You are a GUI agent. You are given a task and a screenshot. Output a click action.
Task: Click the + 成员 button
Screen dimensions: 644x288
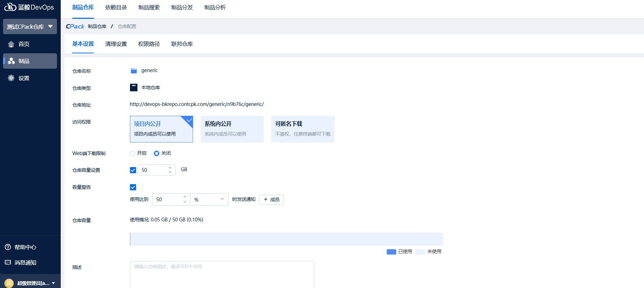(272, 200)
